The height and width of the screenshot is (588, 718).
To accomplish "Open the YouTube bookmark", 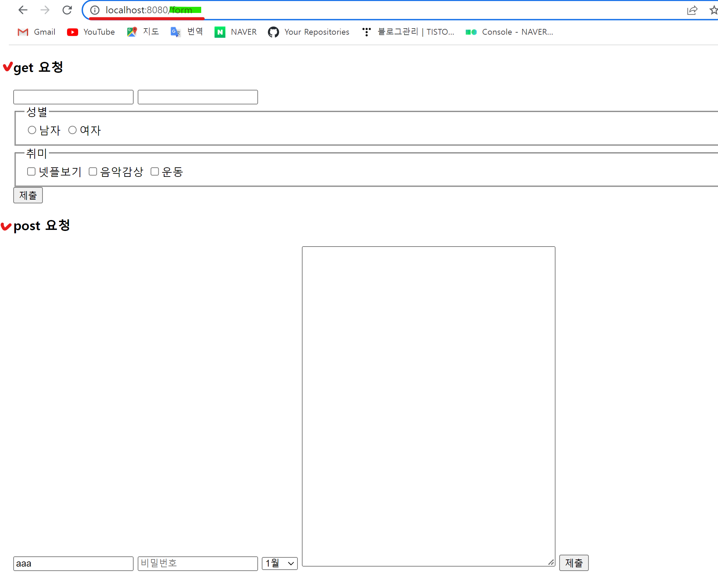I will (x=91, y=32).
